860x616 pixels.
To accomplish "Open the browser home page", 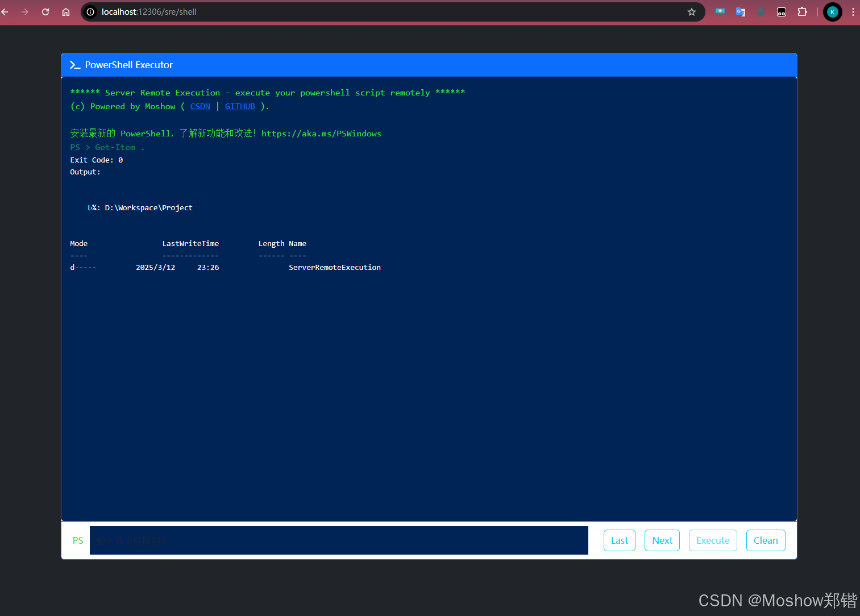I will tap(66, 12).
